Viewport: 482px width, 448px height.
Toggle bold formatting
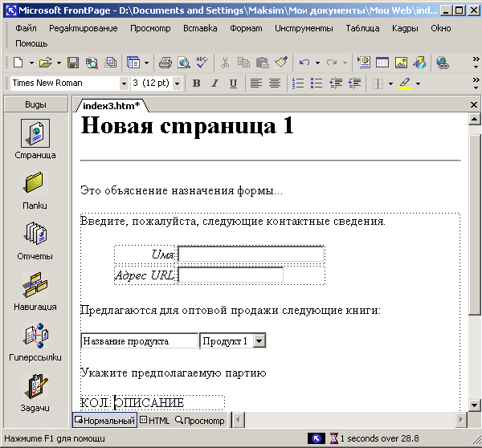tap(197, 83)
